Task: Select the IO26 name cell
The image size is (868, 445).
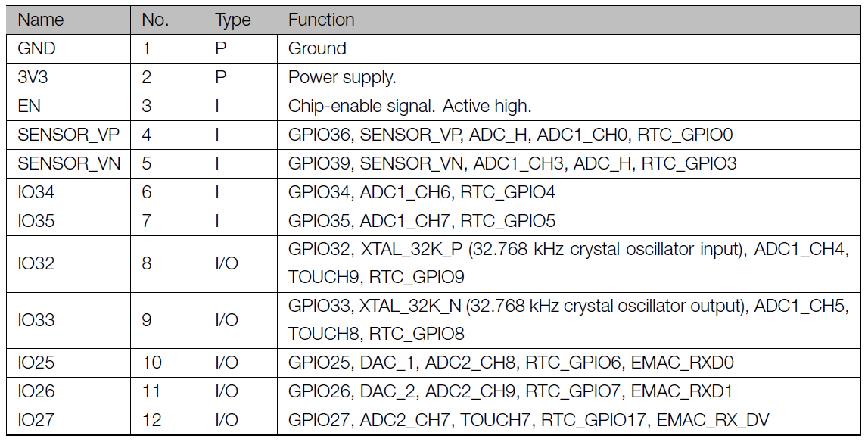Action: coord(36,391)
